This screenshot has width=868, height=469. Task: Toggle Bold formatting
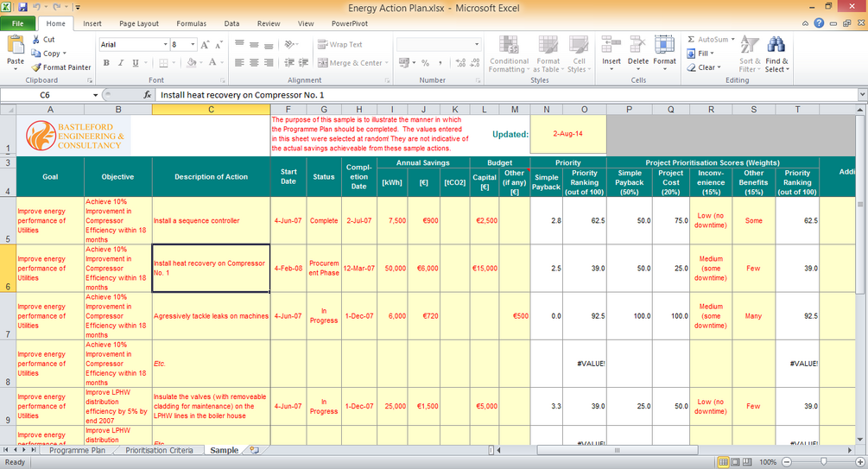click(106, 62)
